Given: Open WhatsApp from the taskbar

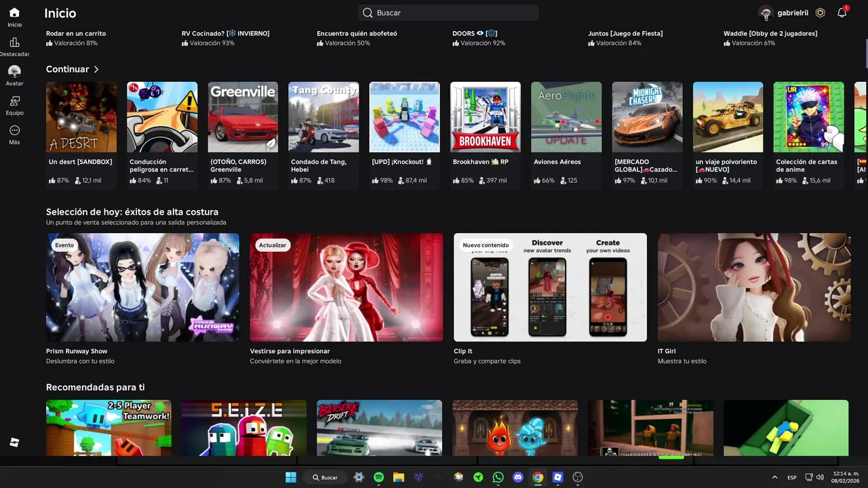Looking at the screenshot, I should [498, 477].
